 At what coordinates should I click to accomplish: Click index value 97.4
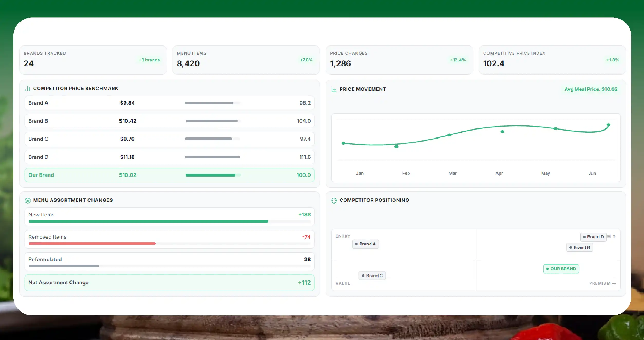coord(305,139)
